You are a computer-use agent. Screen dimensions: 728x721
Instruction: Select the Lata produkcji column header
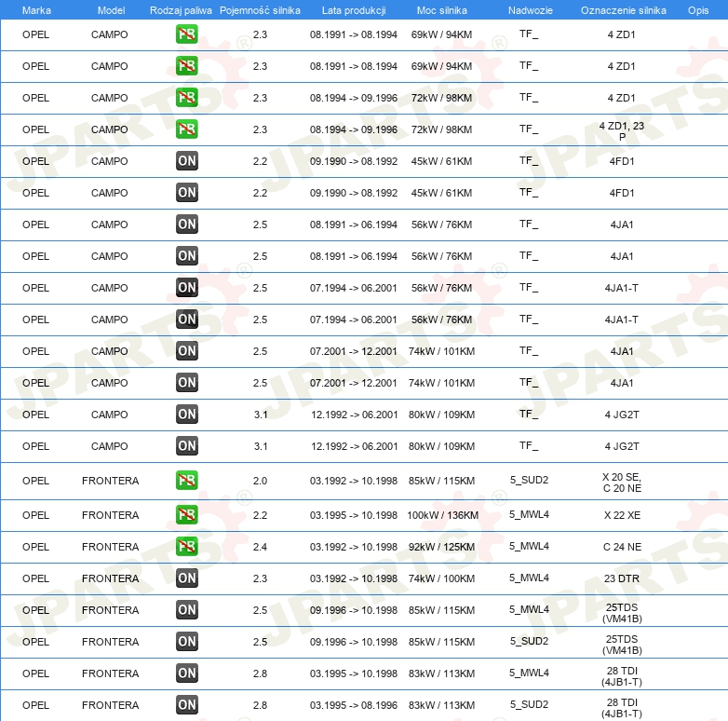click(x=354, y=10)
